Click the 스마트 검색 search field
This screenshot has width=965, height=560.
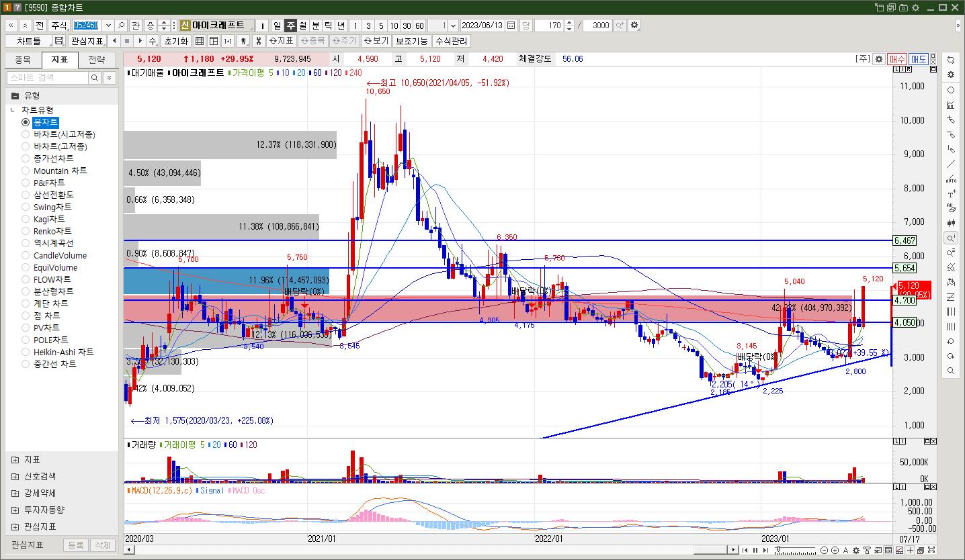pyautogui.click(x=48, y=78)
